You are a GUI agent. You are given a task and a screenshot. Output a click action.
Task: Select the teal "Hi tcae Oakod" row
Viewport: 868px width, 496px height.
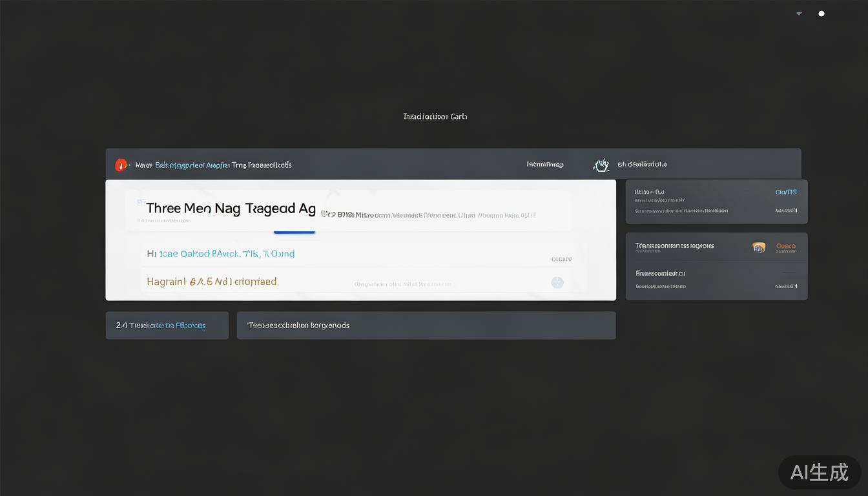[221, 254]
